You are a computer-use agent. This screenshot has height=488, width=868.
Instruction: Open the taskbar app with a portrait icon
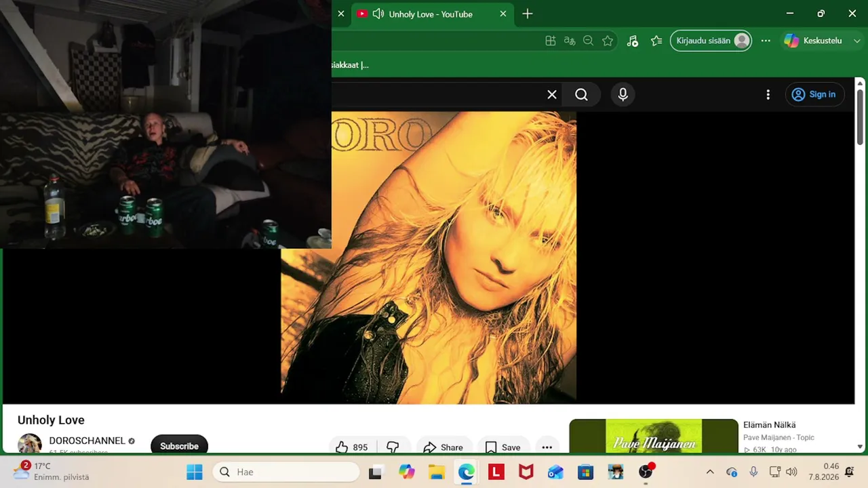coord(616,472)
